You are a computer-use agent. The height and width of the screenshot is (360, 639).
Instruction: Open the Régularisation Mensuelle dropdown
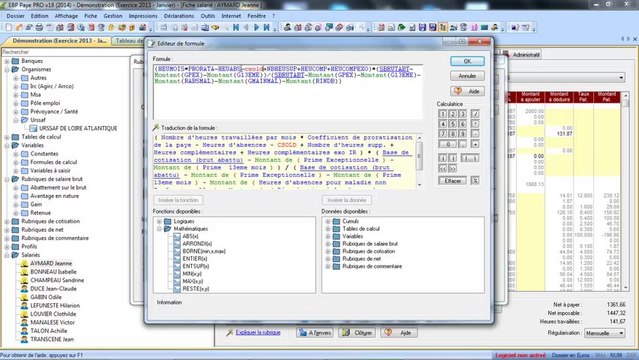pyautogui.click(x=604, y=333)
